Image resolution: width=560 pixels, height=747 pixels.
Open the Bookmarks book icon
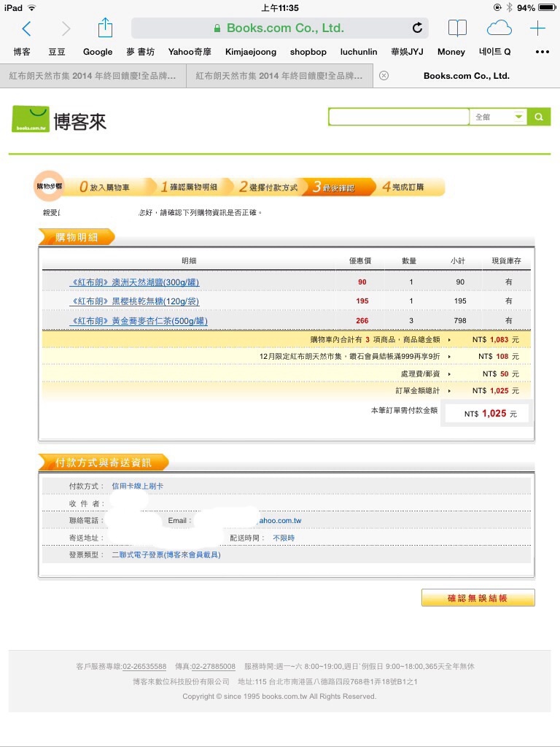pyautogui.click(x=457, y=28)
